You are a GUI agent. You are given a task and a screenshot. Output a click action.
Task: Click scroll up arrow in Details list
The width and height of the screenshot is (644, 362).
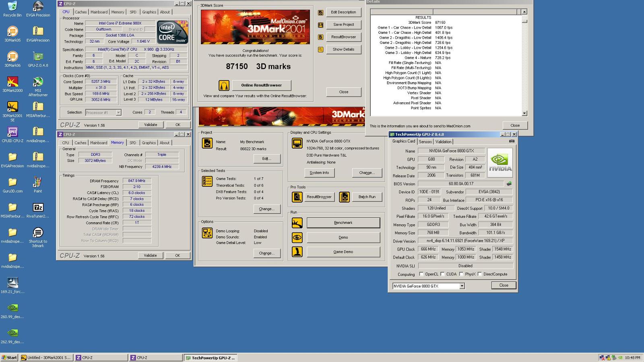point(524,12)
